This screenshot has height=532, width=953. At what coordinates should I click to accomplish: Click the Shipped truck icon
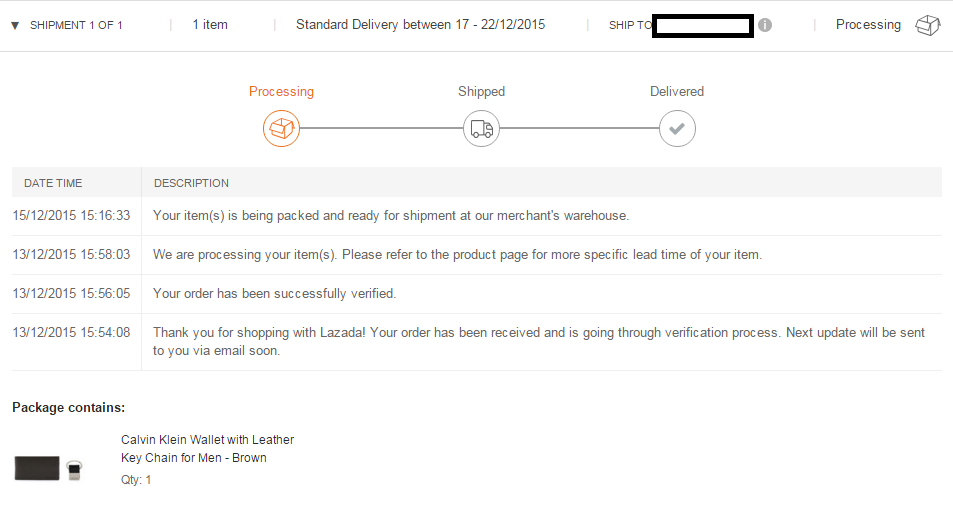[481, 128]
